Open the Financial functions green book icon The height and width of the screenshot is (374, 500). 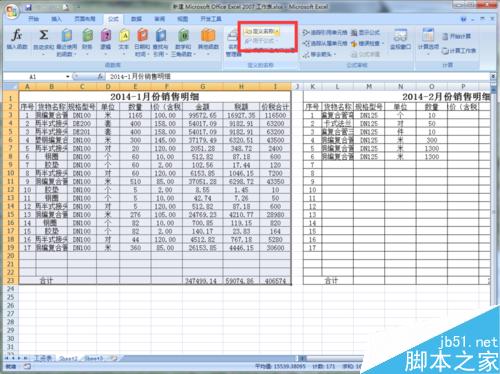[x=87, y=35]
